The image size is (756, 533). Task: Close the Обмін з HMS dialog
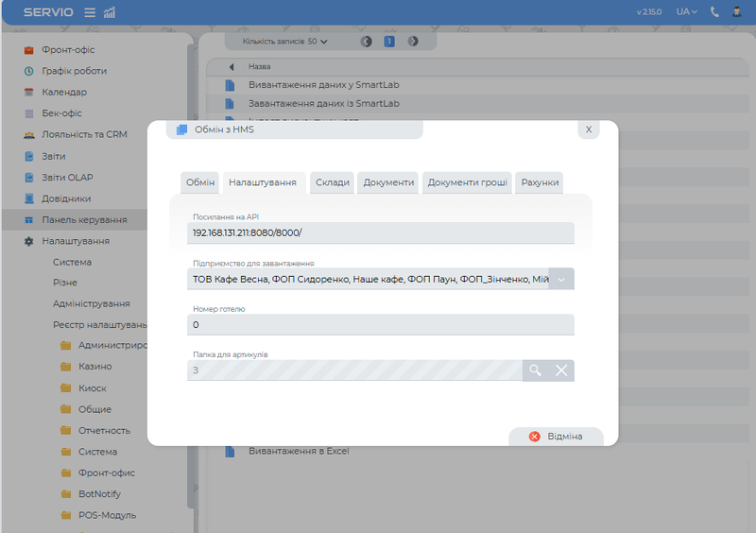588,129
